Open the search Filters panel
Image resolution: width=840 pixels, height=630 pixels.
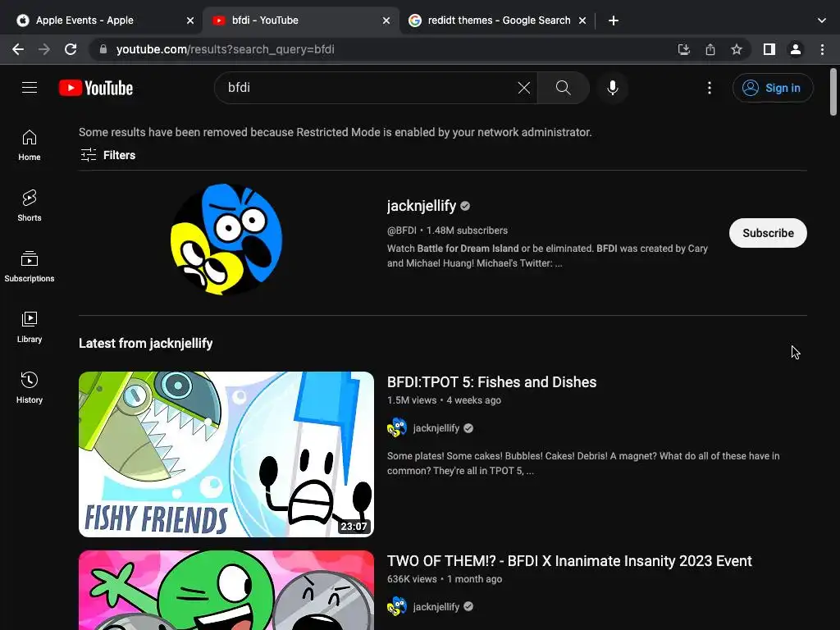[x=107, y=155]
